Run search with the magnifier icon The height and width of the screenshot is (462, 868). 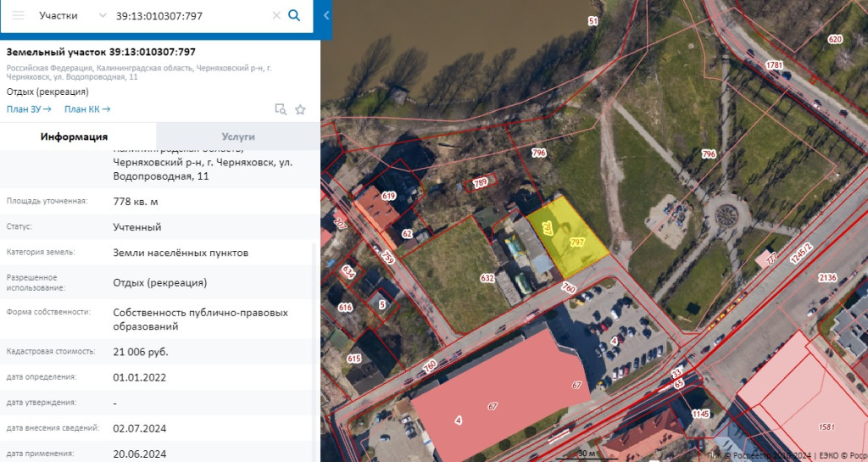[x=294, y=16]
